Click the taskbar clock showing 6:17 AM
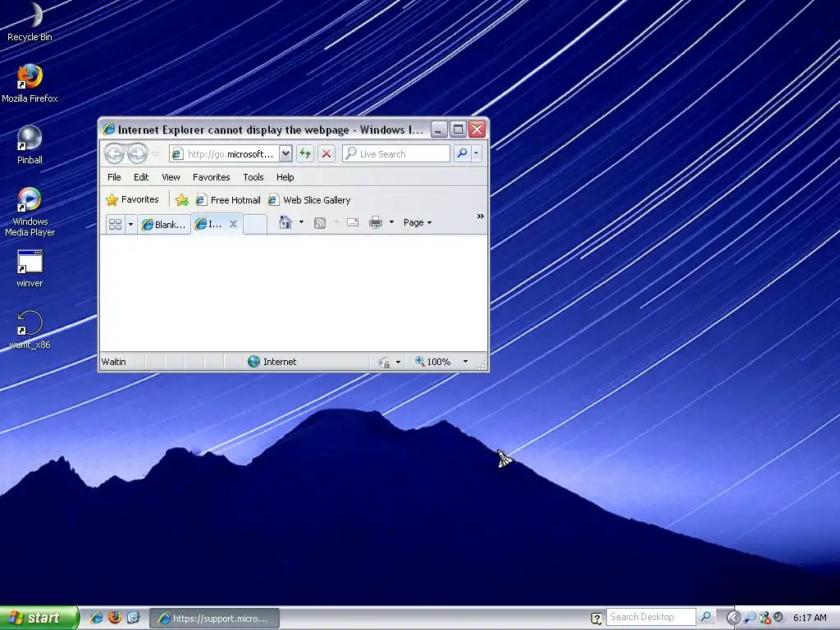The width and height of the screenshot is (840, 630). point(810,618)
